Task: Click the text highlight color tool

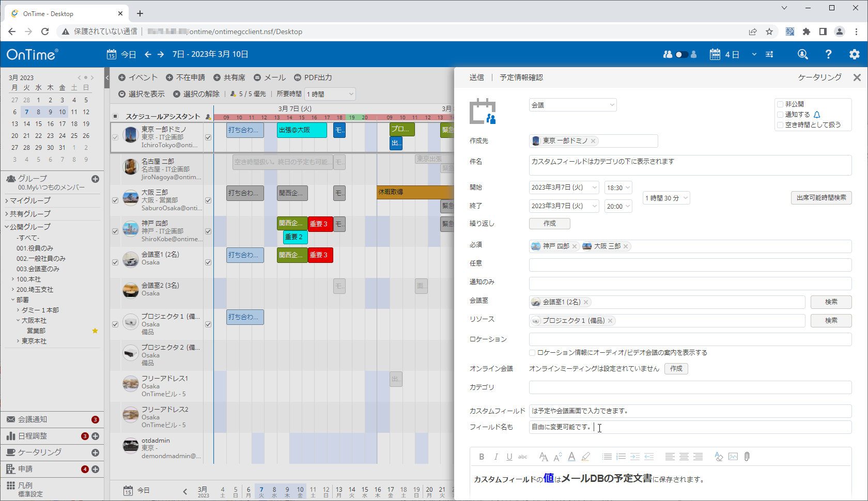Action: coord(585,457)
